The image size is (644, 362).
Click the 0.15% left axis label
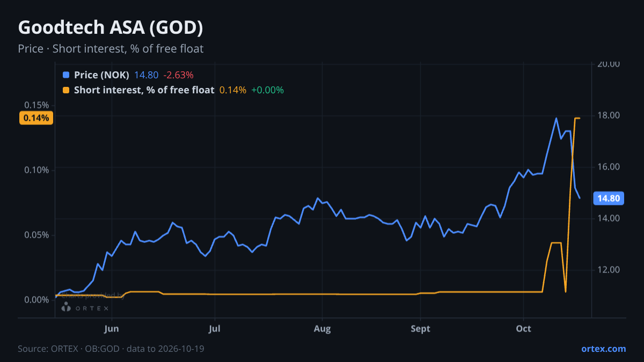38,105
